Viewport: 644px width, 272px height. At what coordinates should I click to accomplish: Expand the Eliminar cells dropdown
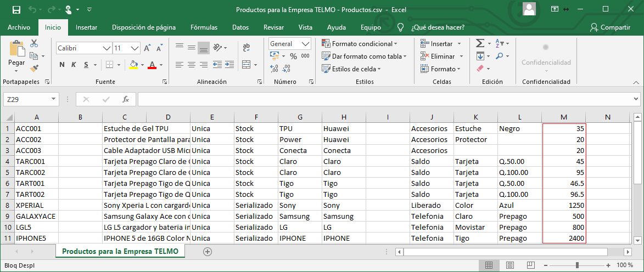[461, 56]
